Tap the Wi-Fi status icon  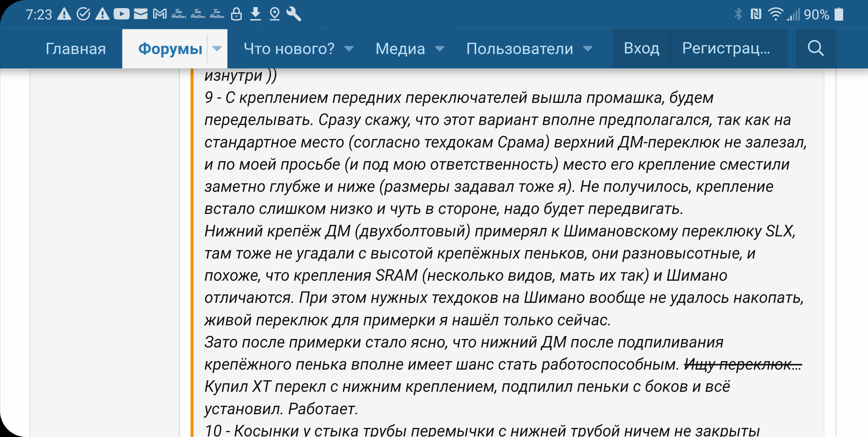(775, 14)
